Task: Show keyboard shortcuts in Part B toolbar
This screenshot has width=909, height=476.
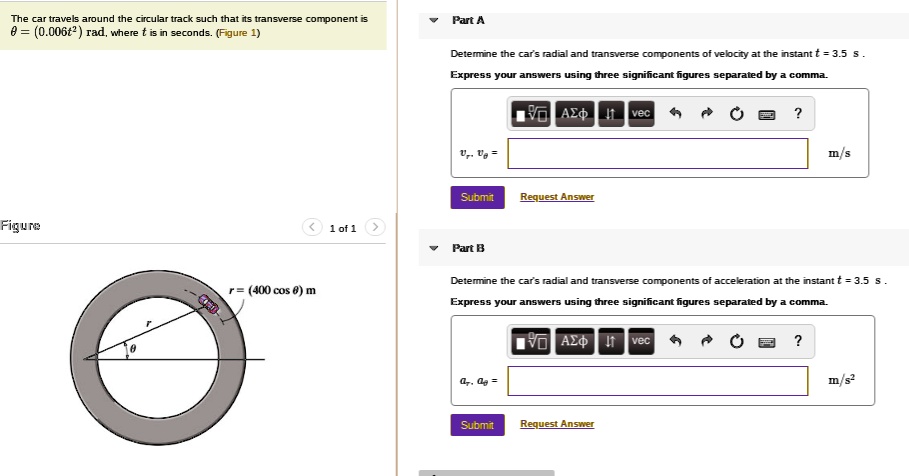Action: click(767, 342)
